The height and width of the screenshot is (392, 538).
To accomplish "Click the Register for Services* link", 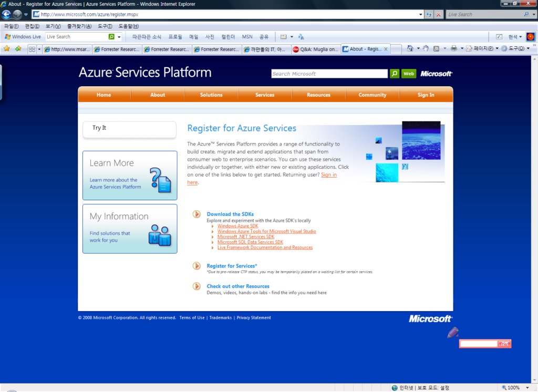I will coord(232,266).
